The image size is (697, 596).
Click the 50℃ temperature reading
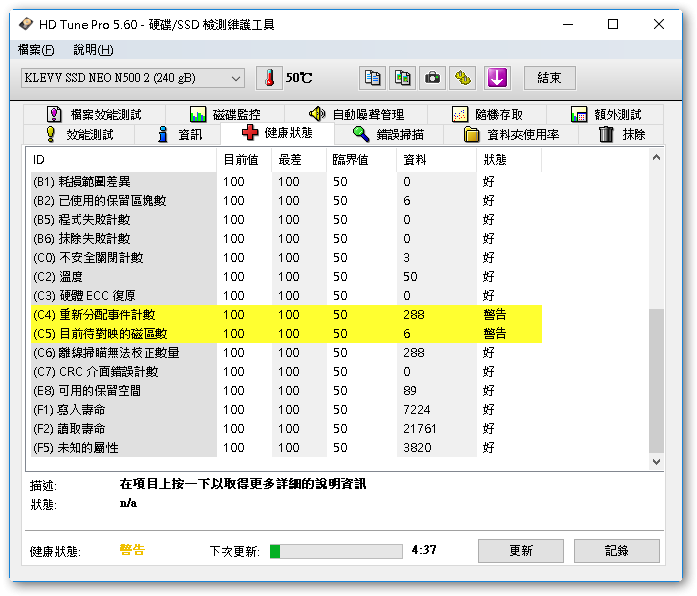299,78
